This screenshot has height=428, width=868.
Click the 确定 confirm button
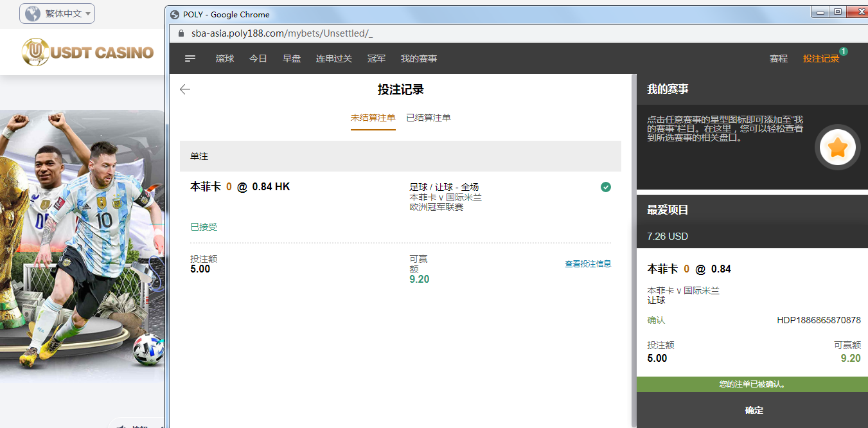pos(752,410)
